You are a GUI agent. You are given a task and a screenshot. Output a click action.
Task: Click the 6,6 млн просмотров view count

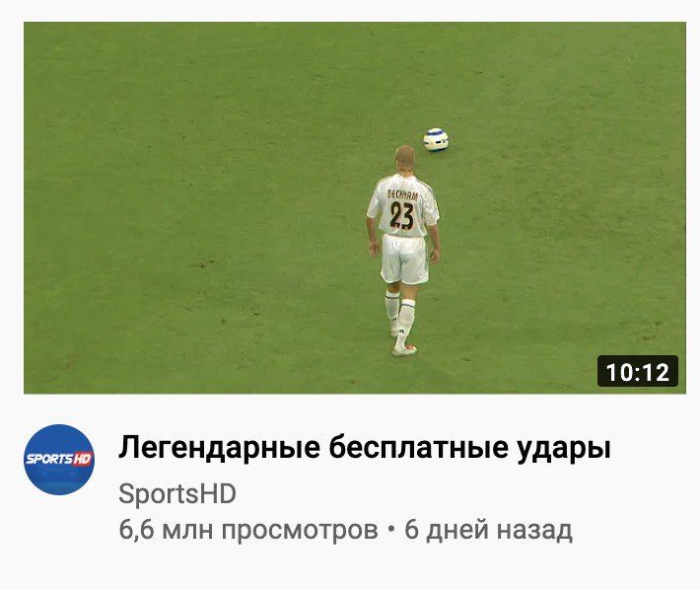(248, 530)
